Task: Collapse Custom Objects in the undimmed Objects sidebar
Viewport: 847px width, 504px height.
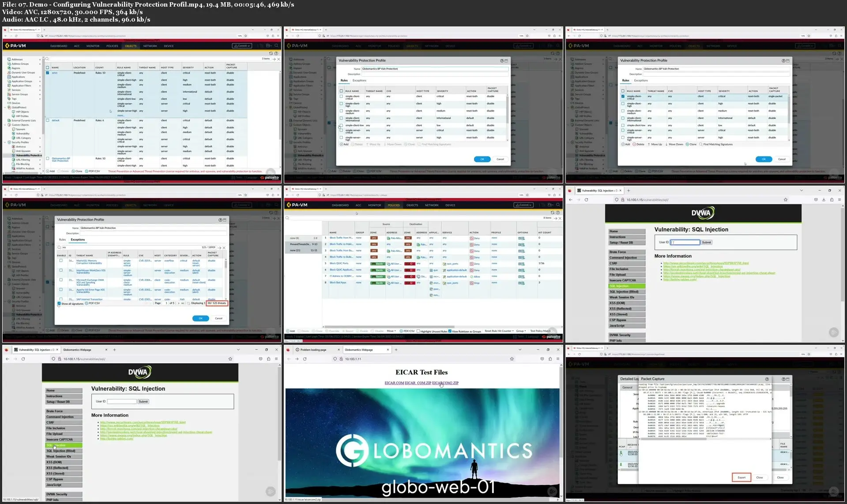Action: pos(6,125)
